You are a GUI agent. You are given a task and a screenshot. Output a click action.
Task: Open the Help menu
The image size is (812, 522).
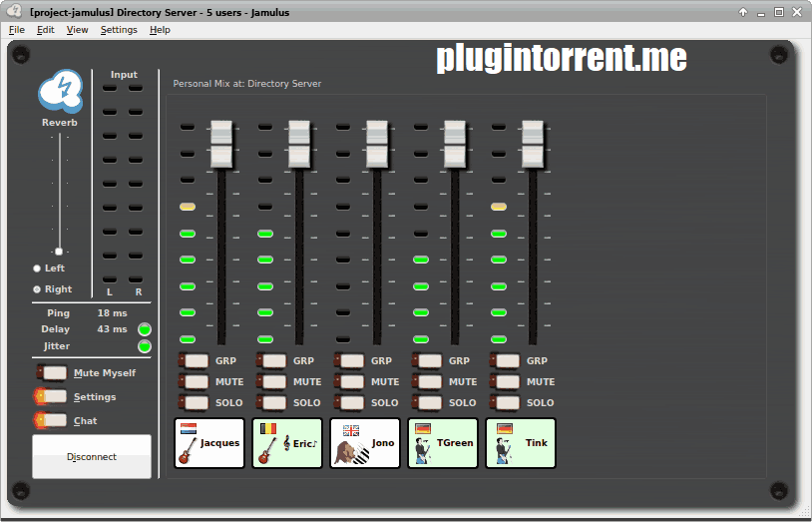click(160, 30)
